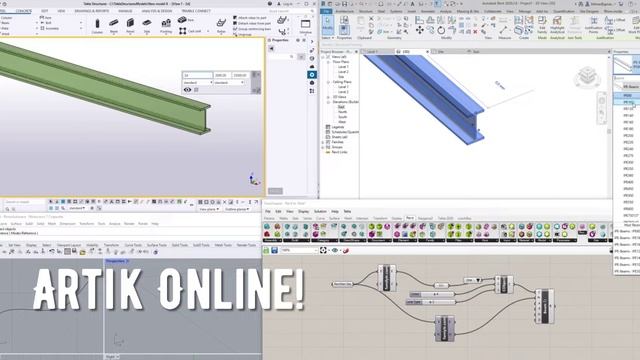640x360 pixels.
Task: Select East elevation in Revit Project Browser
Action: click(341, 107)
